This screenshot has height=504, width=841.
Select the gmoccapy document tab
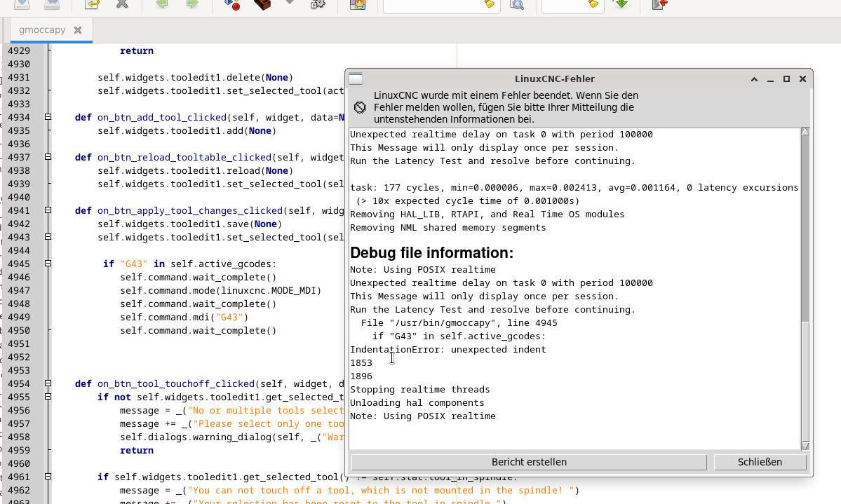[x=51, y=30]
